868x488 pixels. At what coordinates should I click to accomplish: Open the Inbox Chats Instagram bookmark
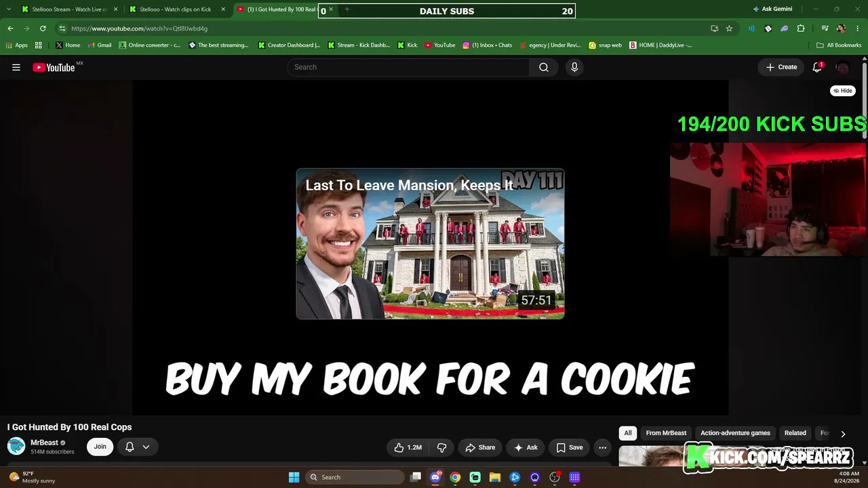[487, 45]
